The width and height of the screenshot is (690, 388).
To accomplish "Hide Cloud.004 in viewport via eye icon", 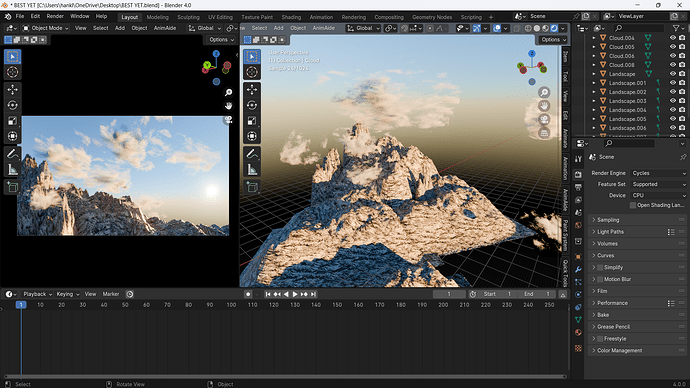I will [672, 38].
